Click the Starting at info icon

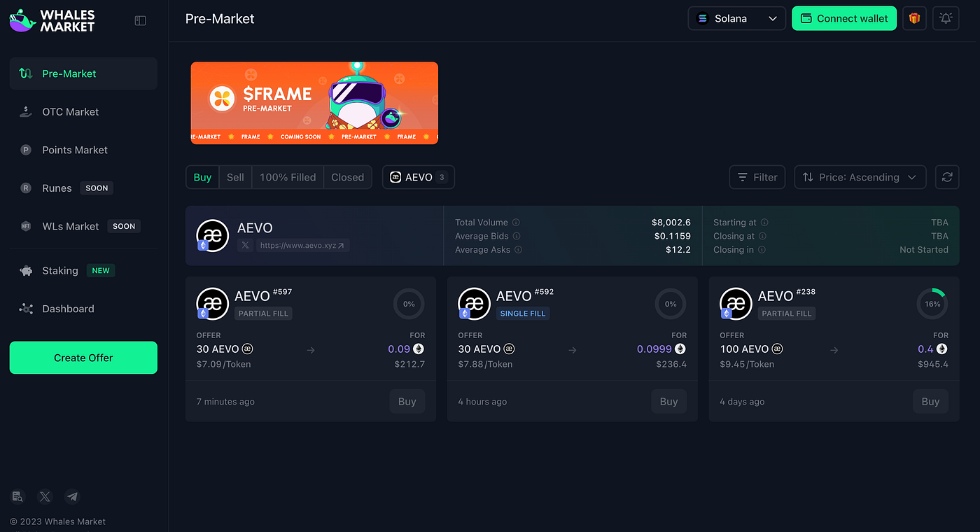pos(764,222)
